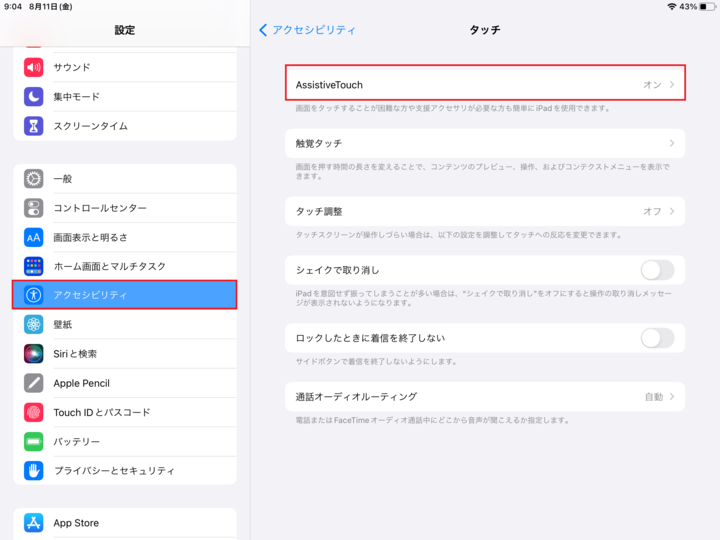Screen dimensions: 720x540
Task: Tap the App Store icon
Action: [34, 523]
